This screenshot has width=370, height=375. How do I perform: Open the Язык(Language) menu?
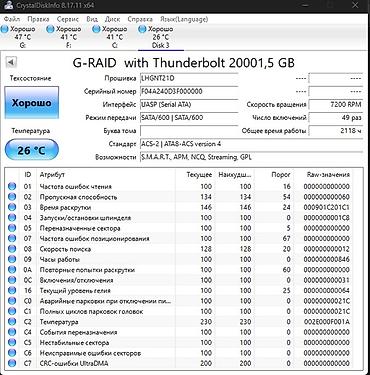click(184, 19)
